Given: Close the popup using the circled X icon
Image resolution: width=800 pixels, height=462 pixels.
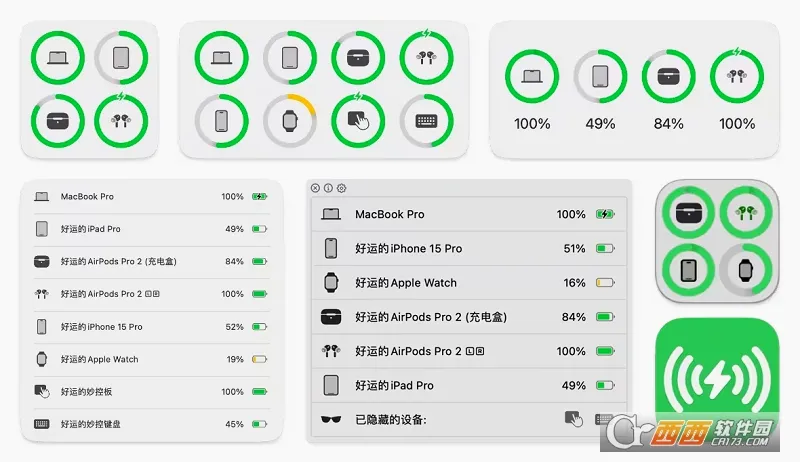Looking at the screenshot, I should pyautogui.click(x=315, y=188).
